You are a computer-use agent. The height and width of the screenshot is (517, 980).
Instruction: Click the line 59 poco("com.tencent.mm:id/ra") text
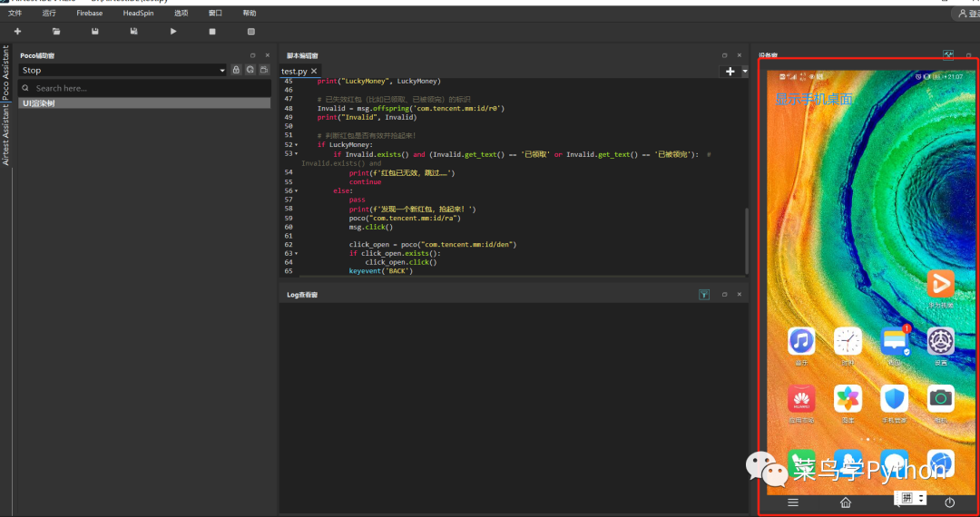tap(405, 218)
